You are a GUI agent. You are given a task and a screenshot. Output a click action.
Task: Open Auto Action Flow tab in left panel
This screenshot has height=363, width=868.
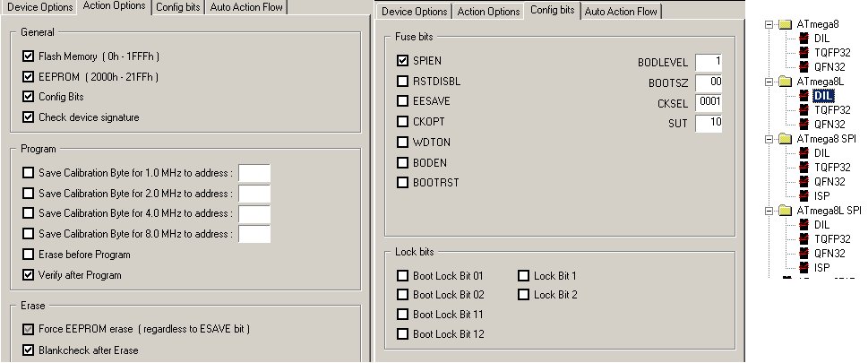[245, 8]
